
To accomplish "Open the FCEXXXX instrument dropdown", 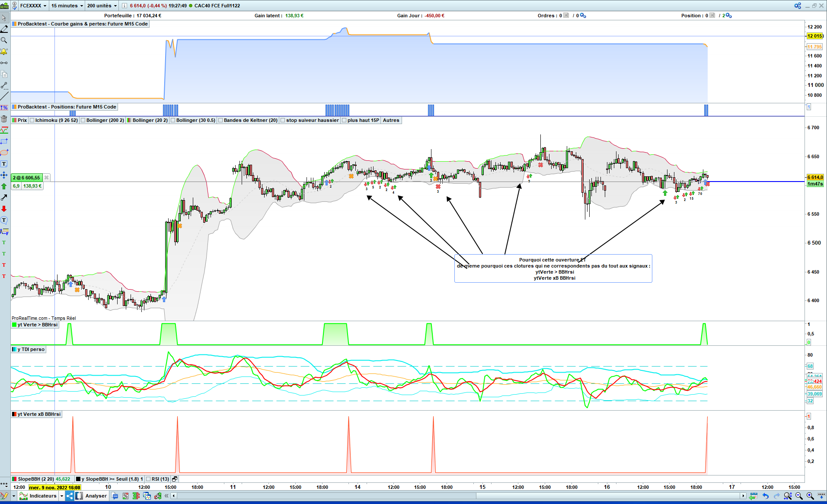I will pos(33,6).
